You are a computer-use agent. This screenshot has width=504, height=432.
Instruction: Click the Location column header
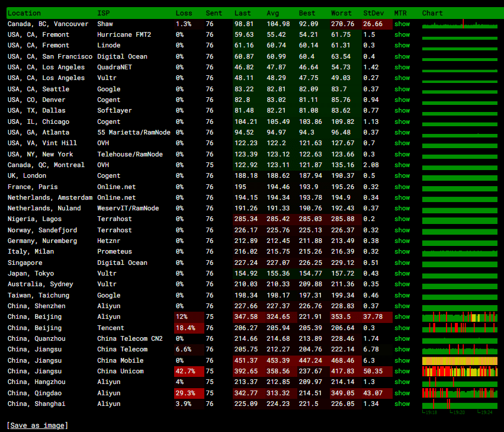coord(24,13)
